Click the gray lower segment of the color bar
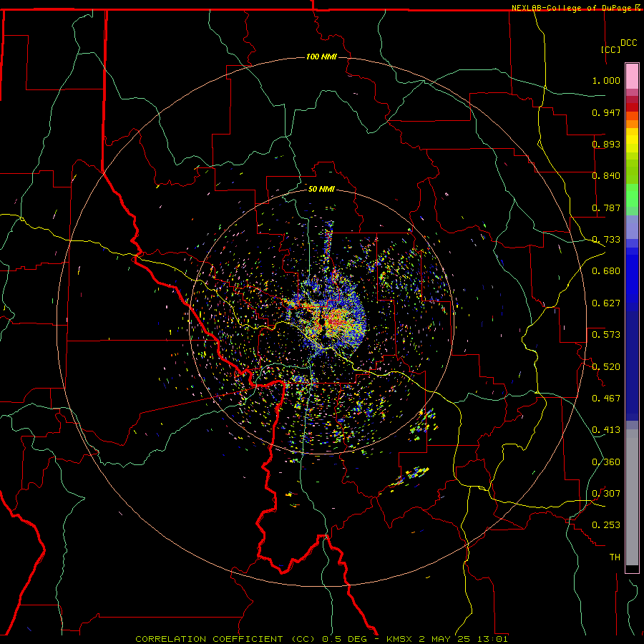Image resolution: width=644 pixels, height=644 pixels. [632, 497]
